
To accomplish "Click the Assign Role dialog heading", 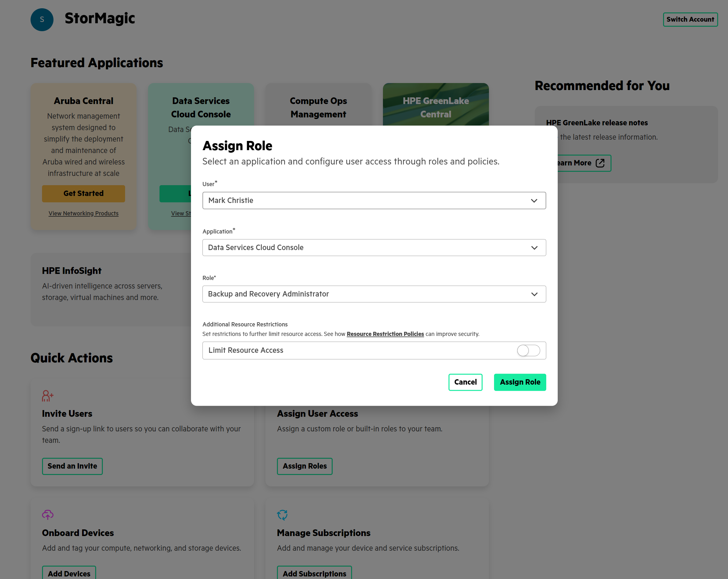I will 237,146.
